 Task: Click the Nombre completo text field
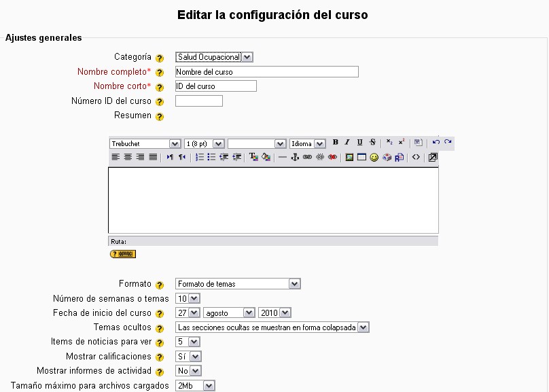(x=266, y=72)
